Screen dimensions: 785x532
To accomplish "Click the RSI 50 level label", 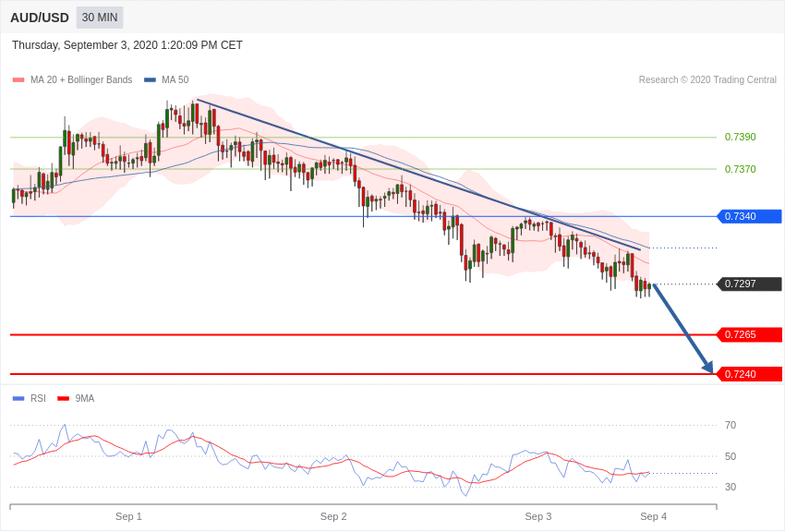I will (731, 456).
